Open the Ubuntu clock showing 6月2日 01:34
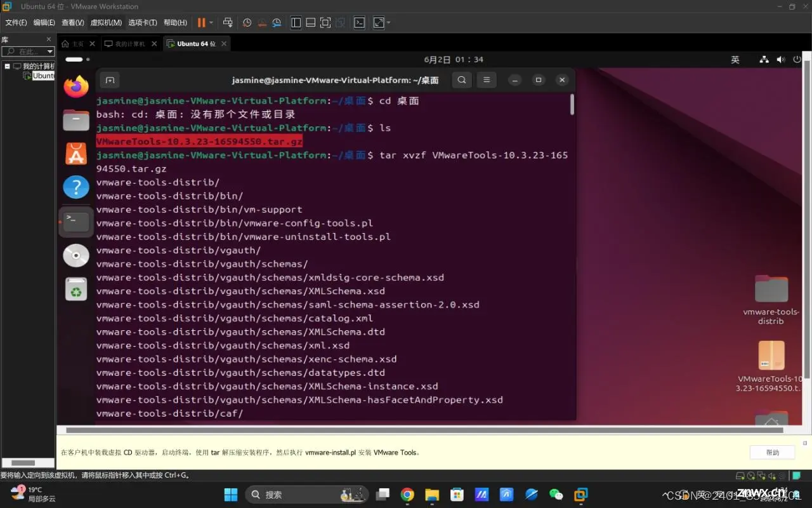The image size is (812, 508). pyautogui.click(x=454, y=60)
